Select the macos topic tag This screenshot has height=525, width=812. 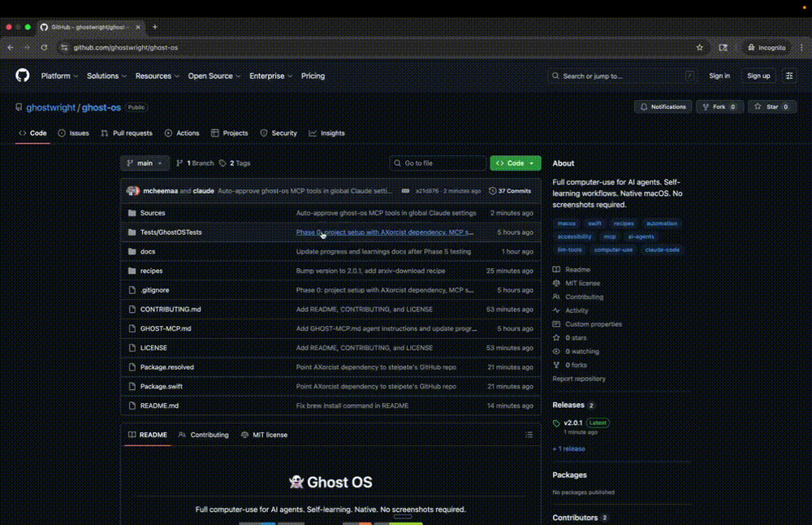point(566,223)
